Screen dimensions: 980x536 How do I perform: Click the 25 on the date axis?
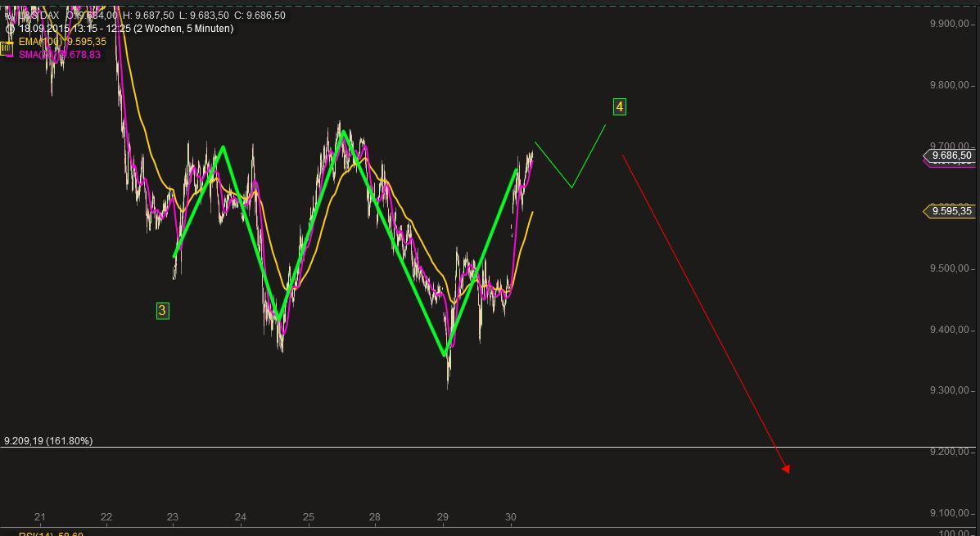[x=309, y=517]
